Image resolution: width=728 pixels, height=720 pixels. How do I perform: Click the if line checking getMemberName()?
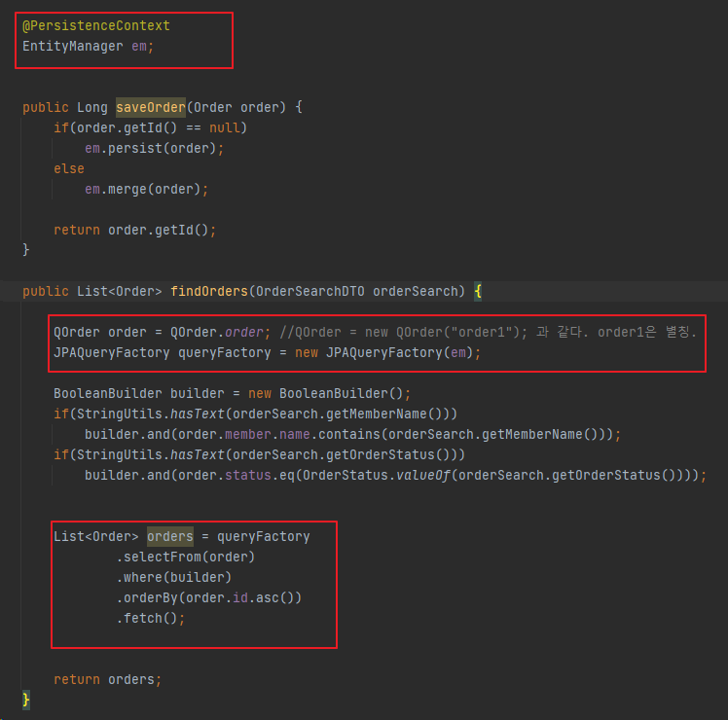click(255, 414)
